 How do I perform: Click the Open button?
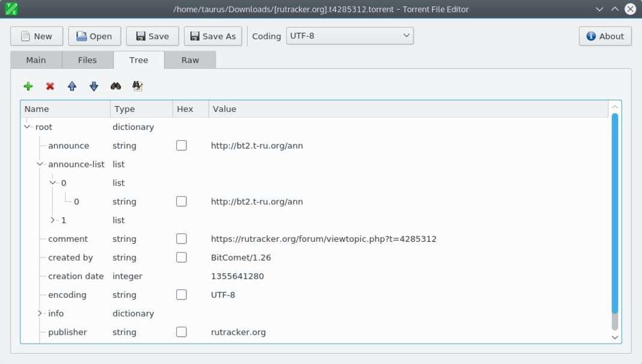(94, 36)
